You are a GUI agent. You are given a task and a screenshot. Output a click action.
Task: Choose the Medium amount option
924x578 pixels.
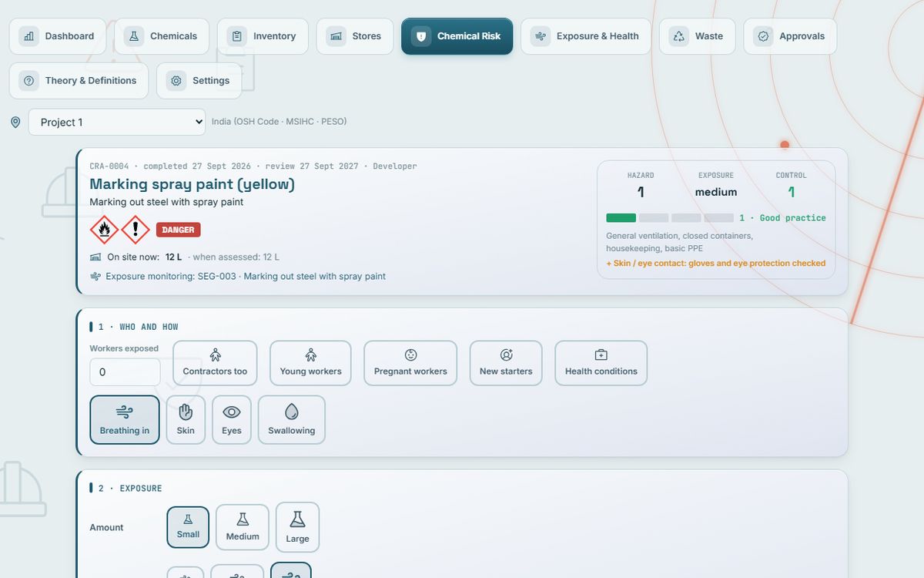[243, 527]
